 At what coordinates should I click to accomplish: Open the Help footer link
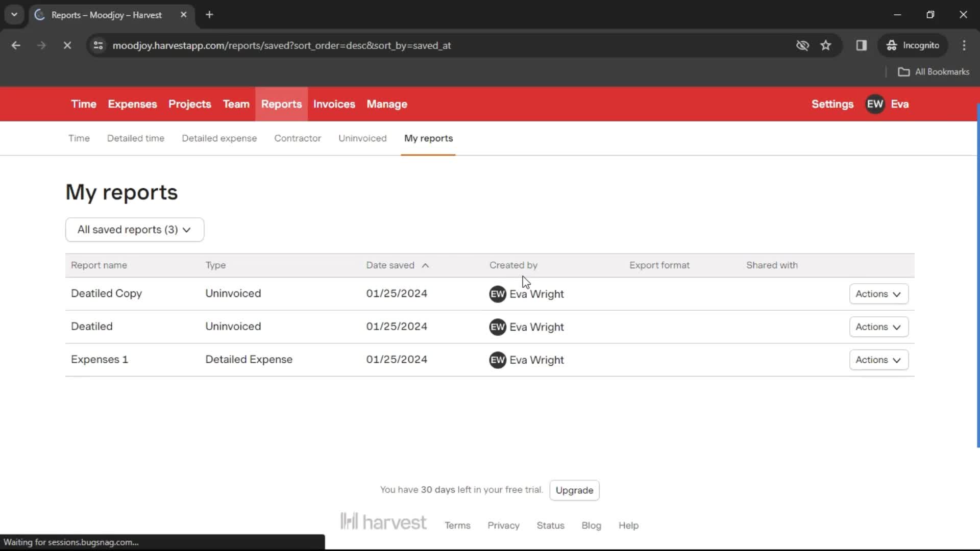coord(628,525)
